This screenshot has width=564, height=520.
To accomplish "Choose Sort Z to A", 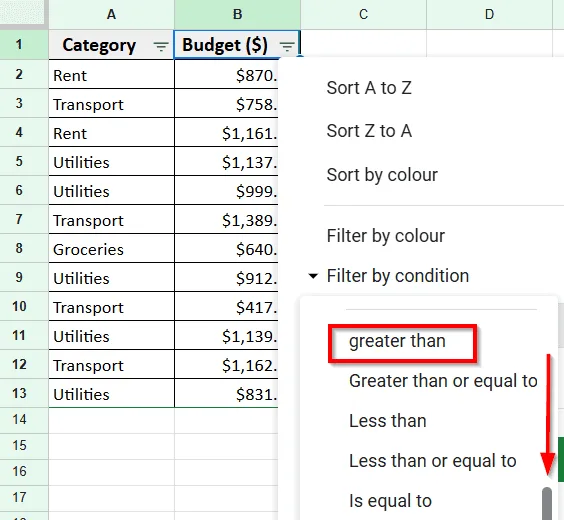I will click(369, 131).
